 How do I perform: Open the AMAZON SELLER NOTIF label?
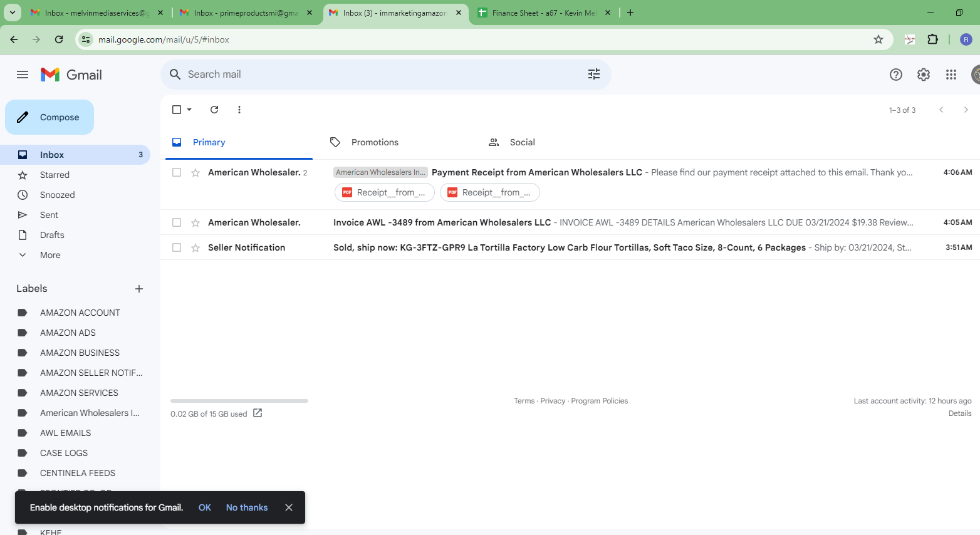(x=91, y=373)
